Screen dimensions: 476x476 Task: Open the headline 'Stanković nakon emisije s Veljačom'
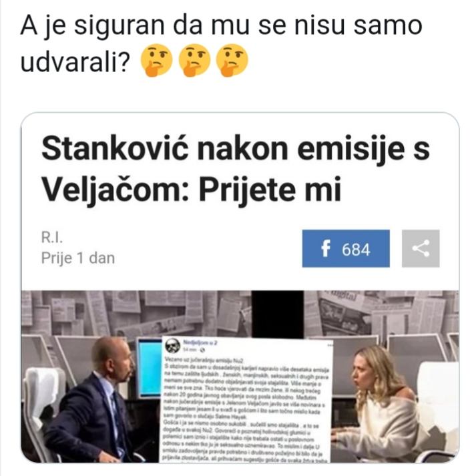(236, 169)
